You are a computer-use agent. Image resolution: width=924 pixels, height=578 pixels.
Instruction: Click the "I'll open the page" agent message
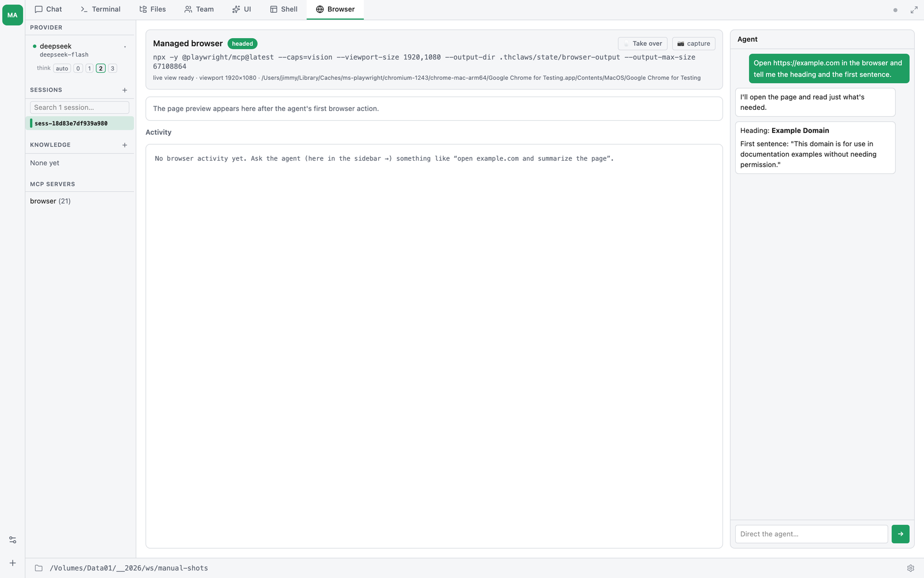pyautogui.click(x=815, y=102)
